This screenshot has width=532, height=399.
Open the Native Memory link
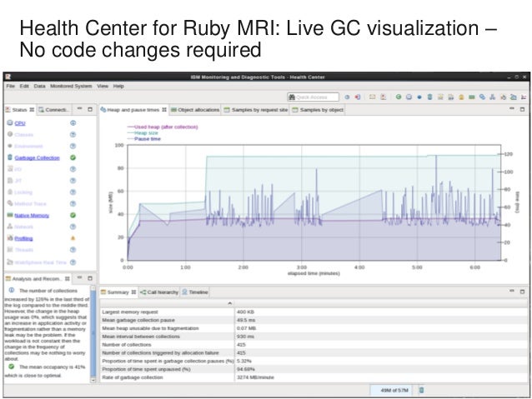(x=32, y=216)
